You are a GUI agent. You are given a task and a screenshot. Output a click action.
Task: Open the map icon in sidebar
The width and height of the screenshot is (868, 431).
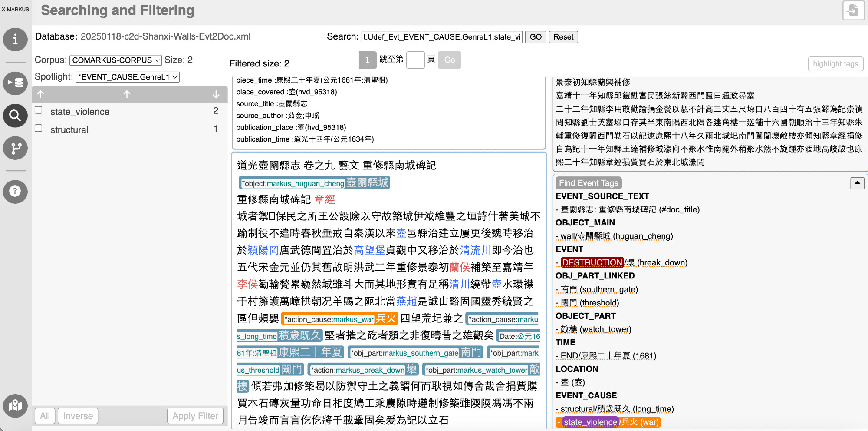coord(15,406)
